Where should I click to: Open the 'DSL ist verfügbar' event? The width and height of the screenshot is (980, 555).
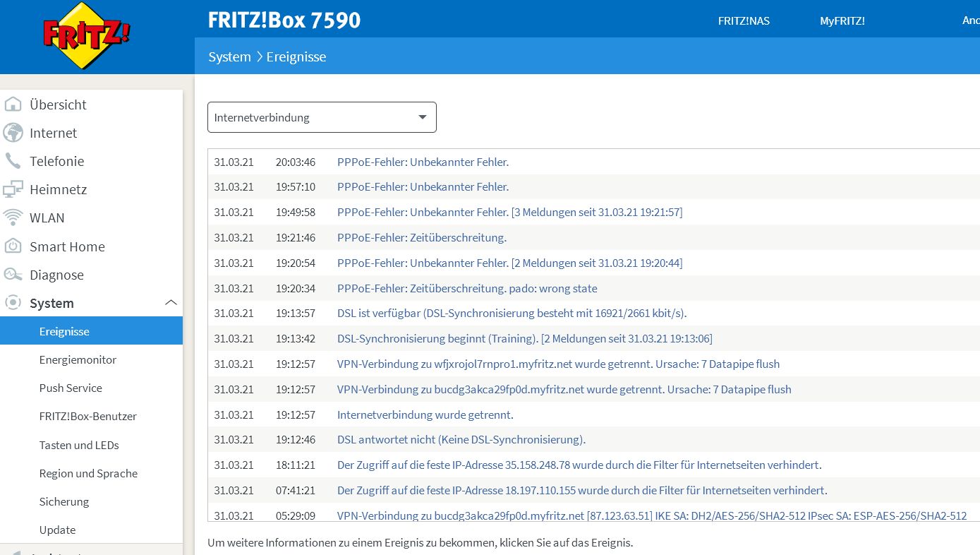pos(512,313)
